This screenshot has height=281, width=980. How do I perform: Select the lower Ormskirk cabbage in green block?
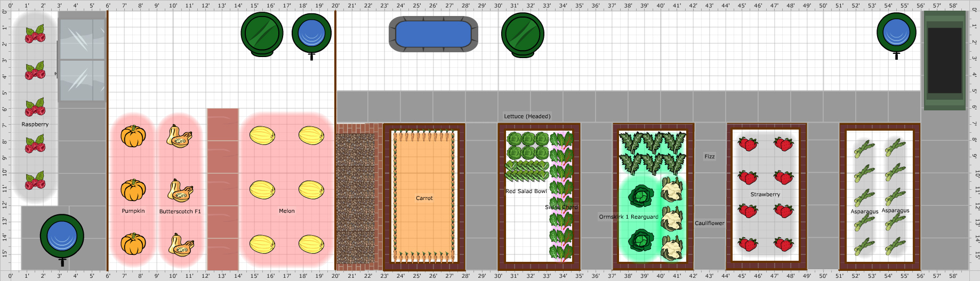641,240
